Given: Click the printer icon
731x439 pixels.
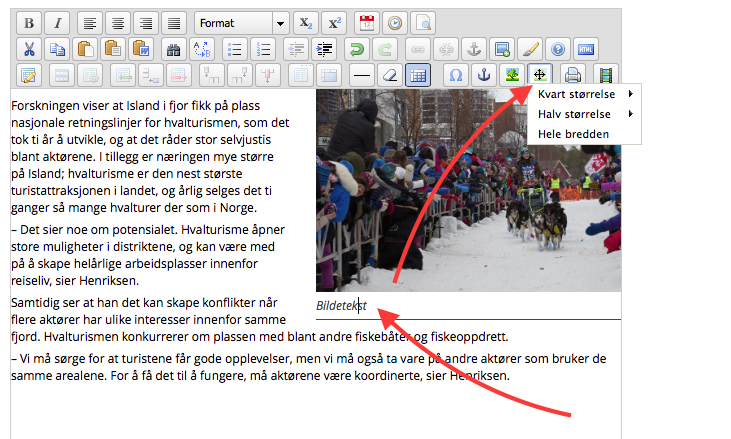Looking at the screenshot, I should tap(572, 74).
